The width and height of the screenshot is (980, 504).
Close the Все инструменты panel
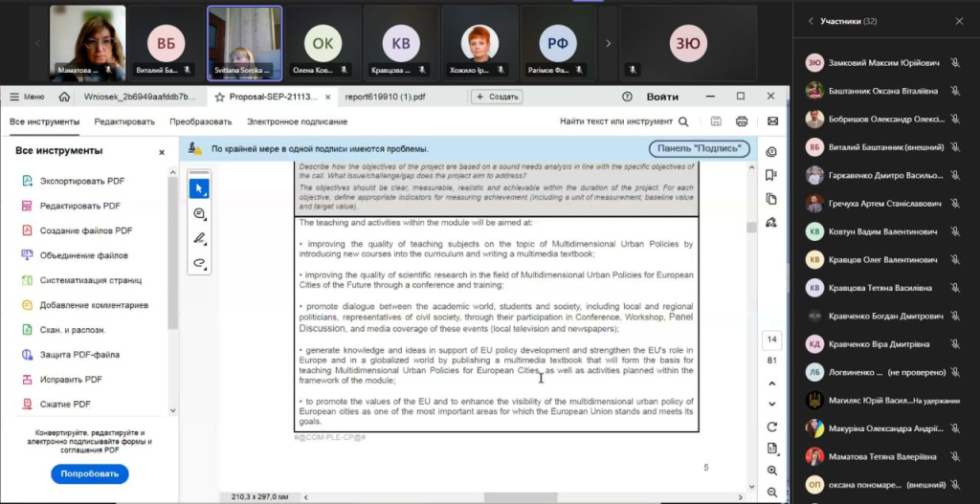161,152
